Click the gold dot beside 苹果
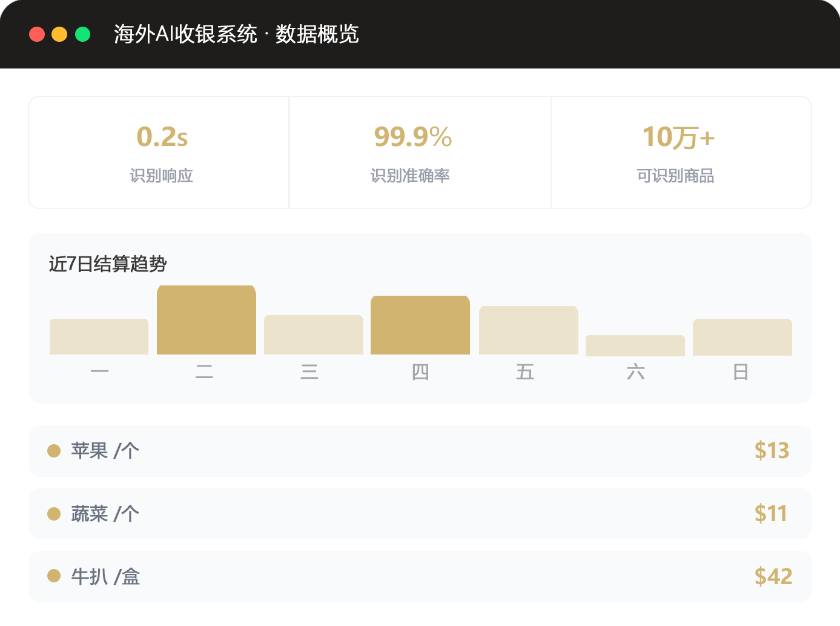This screenshot has height=626, width=840. [54, 451]
